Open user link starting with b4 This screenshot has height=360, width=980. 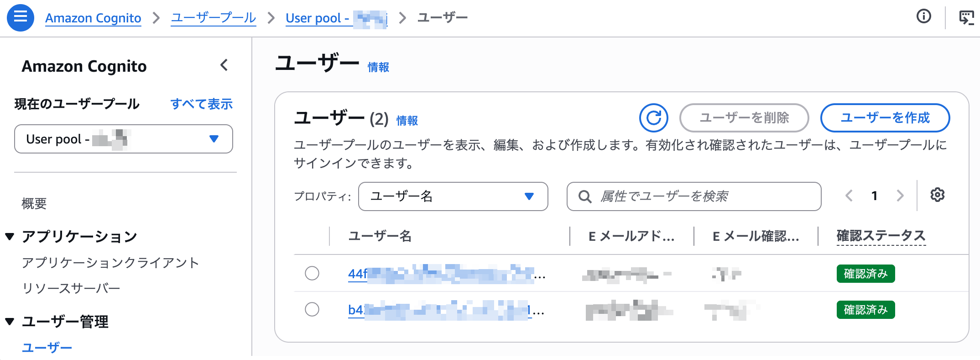tap(446, 310)
